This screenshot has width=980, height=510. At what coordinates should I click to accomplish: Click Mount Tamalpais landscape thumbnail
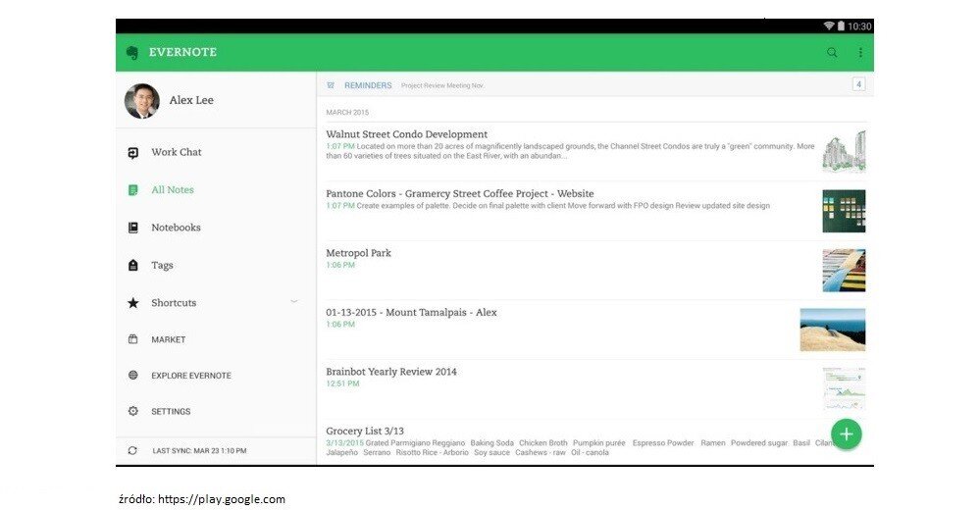point(833,330)
